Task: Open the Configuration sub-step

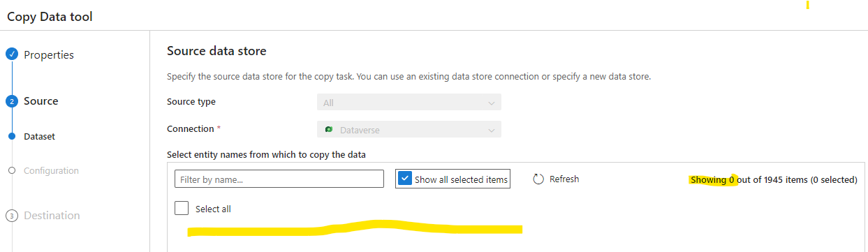Action: [x=51, y=170]
